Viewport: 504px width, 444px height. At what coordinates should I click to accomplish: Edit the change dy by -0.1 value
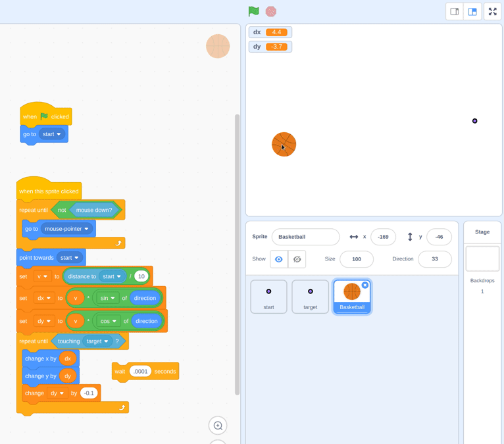(x=89, y=393)
